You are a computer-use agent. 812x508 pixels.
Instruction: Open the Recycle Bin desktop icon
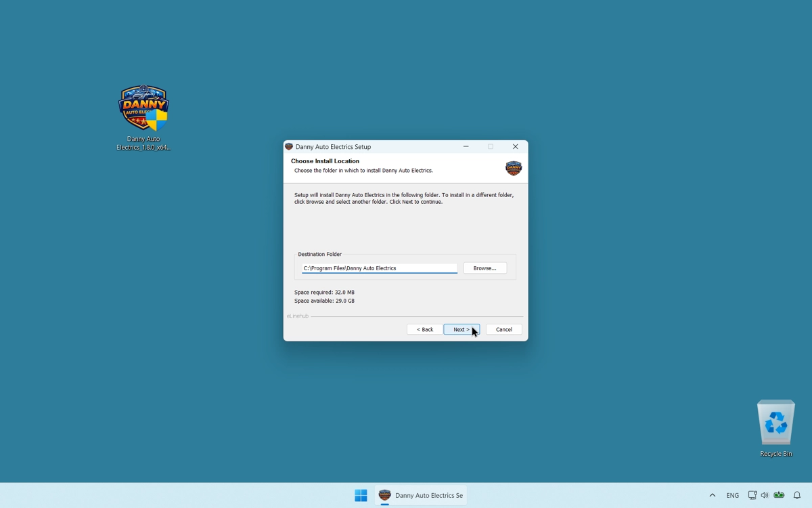coord(775,423)
